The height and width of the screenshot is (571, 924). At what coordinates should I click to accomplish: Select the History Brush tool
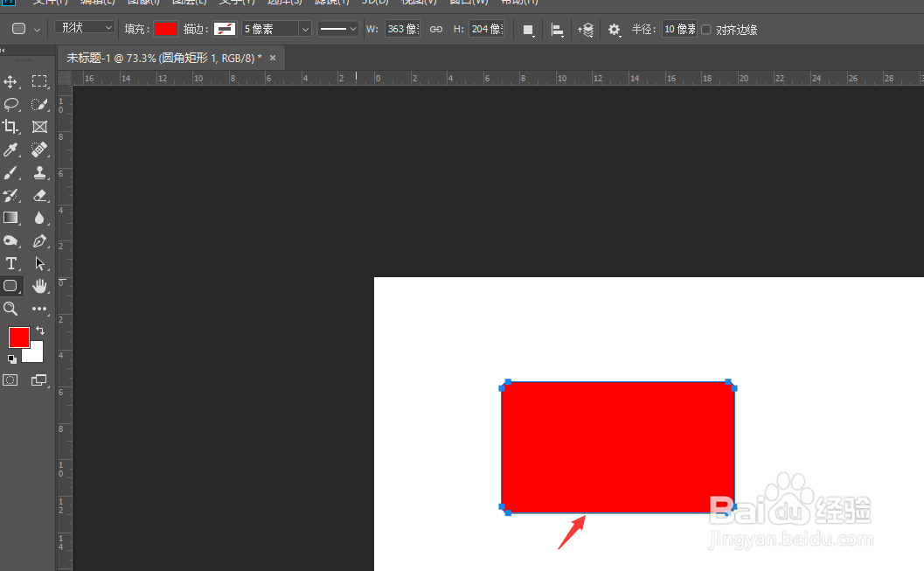tap(10, 195)
